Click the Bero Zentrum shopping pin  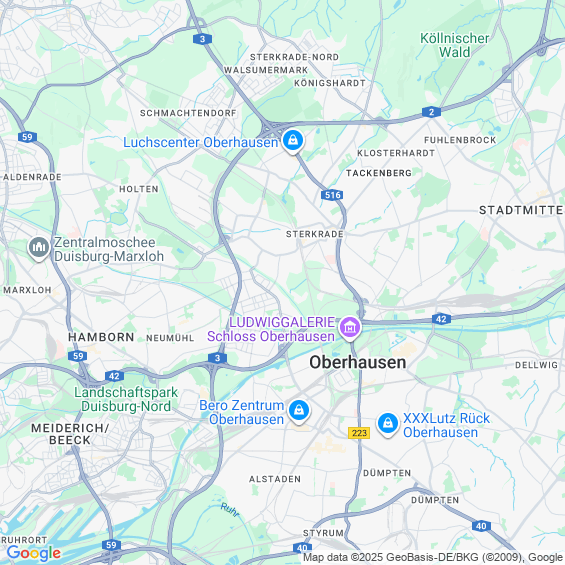(299, 411)
